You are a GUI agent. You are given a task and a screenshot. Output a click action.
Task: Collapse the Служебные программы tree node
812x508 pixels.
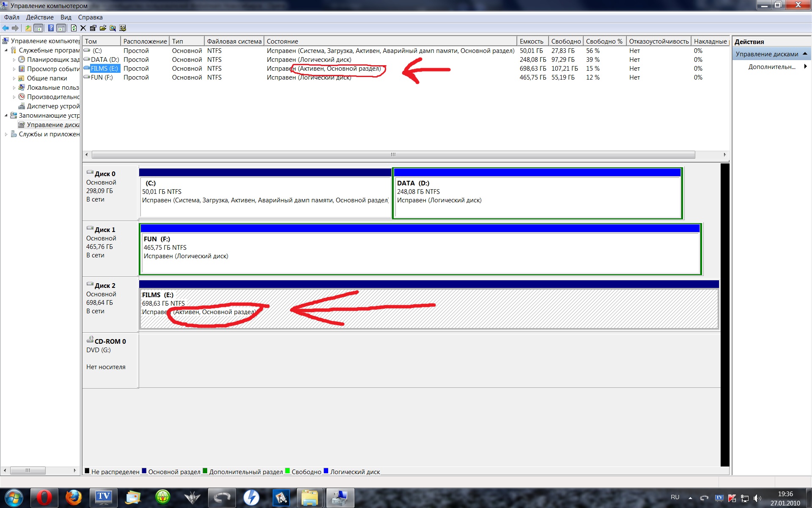pyautogui.click(x=6, y=50)
